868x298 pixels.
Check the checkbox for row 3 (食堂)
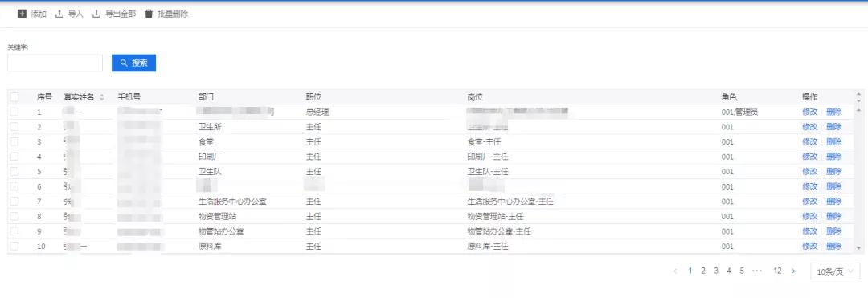click(x=14, y=141)
